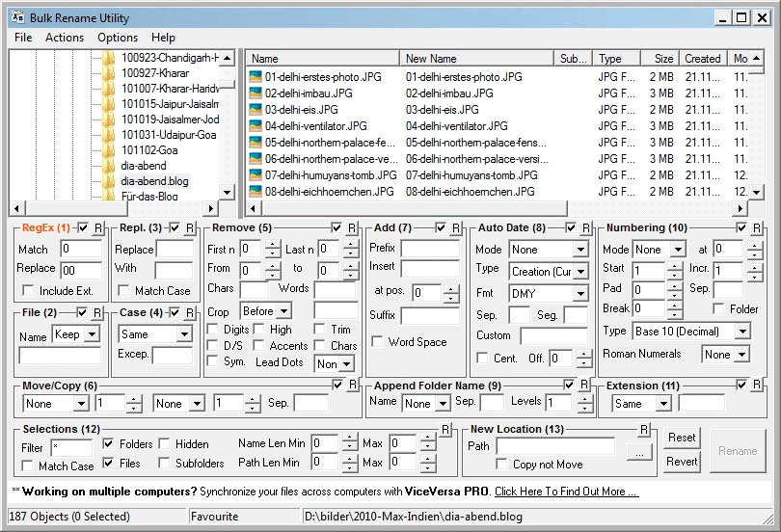Click the Rename button
Viewport: 781px width, 532px height.
(738, 451)
